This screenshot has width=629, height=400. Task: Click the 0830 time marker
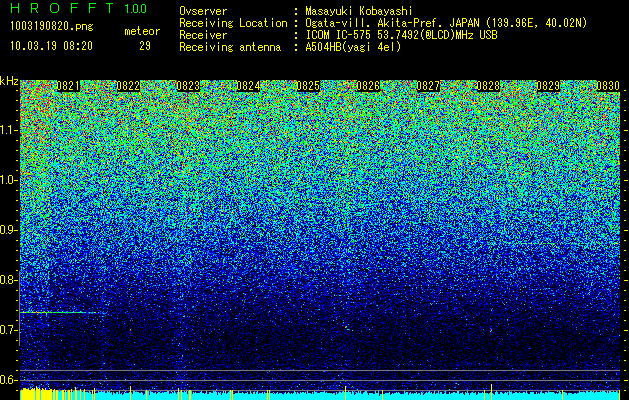click(x=608, y=86)
